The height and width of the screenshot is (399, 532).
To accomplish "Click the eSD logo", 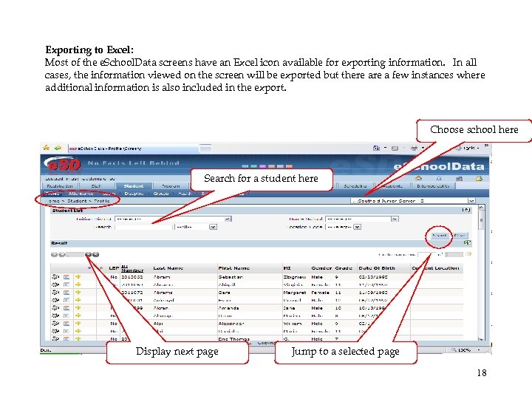I will tap(63, 164).
